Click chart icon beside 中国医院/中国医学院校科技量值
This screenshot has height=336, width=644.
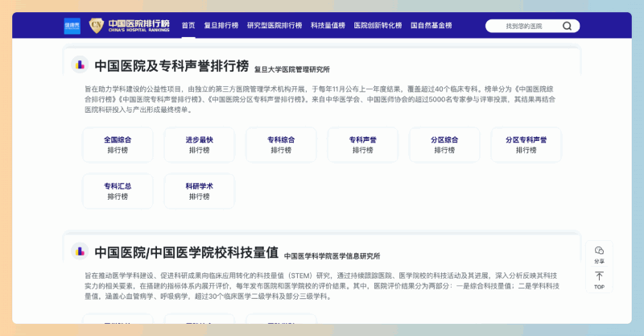80,251
